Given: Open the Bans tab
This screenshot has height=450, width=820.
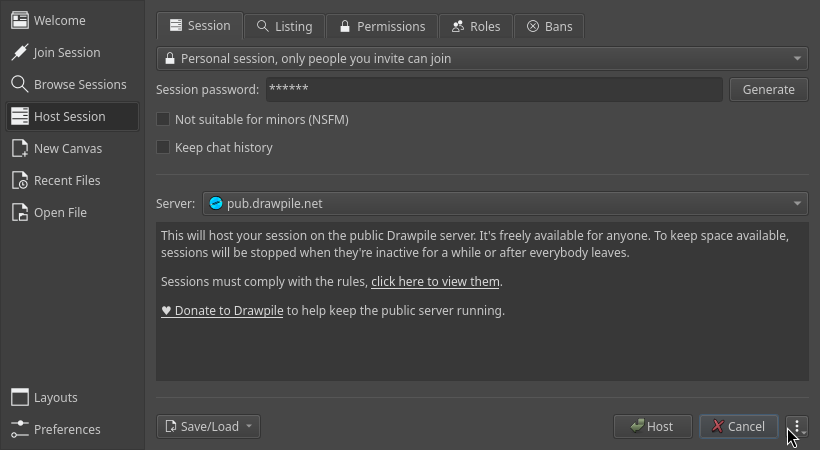Looking at the screenshot, I should (x=550, y=26).
